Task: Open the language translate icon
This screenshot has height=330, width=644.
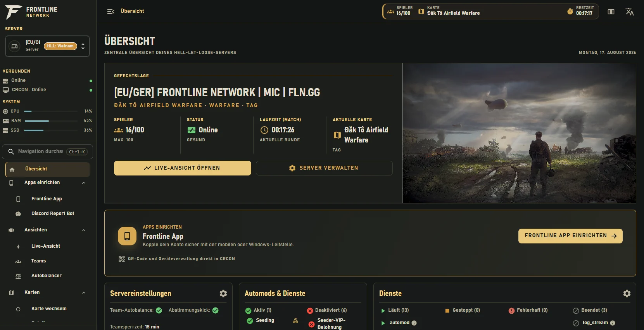Action: point(630,12)
